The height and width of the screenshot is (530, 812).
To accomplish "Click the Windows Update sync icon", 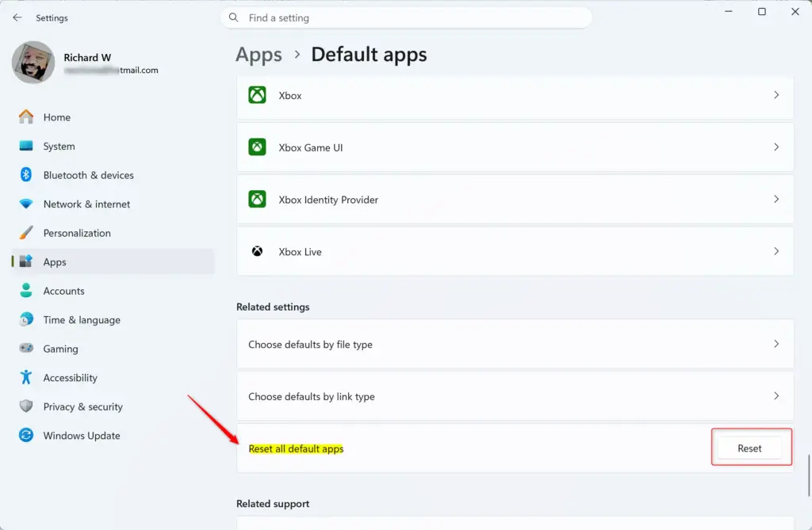I will pyautogui.click(x=26, y=435).
